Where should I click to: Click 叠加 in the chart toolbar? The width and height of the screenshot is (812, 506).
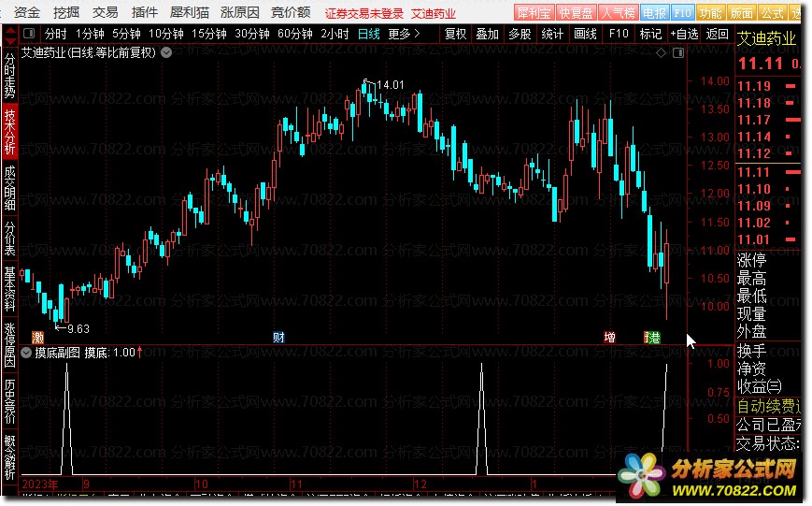click(x=488, y=35)
